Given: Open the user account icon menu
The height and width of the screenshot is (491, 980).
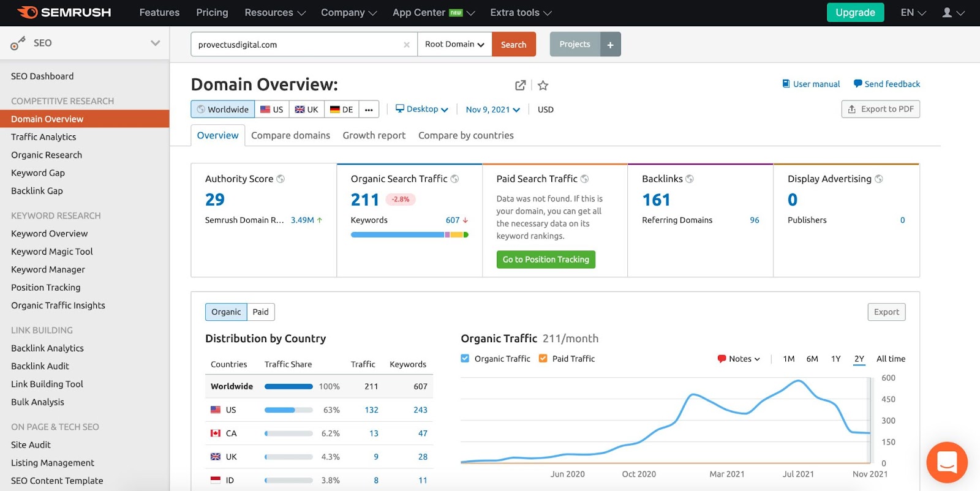Looking at the screenshot, I should point(952,12).
